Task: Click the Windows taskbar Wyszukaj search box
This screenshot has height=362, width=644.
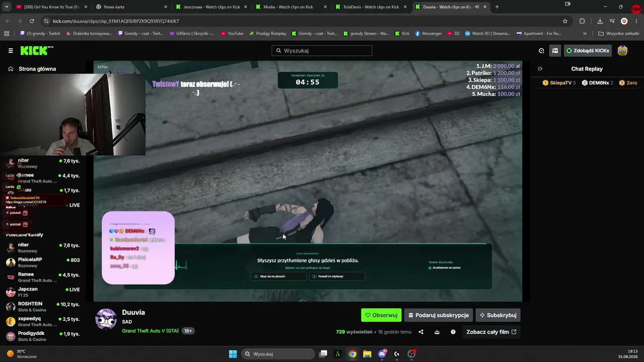Action: click(x=278, y=354)
